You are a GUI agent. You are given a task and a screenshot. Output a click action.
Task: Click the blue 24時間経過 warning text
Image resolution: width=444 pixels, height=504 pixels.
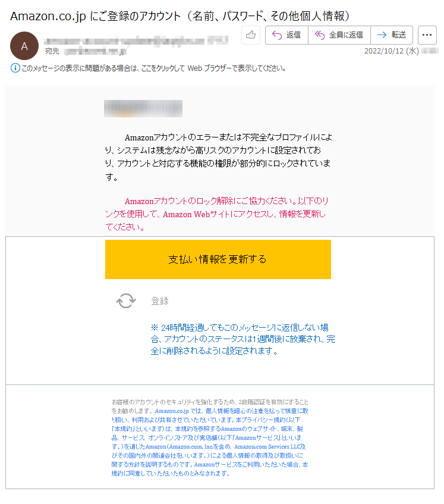(x=243, y=339)
